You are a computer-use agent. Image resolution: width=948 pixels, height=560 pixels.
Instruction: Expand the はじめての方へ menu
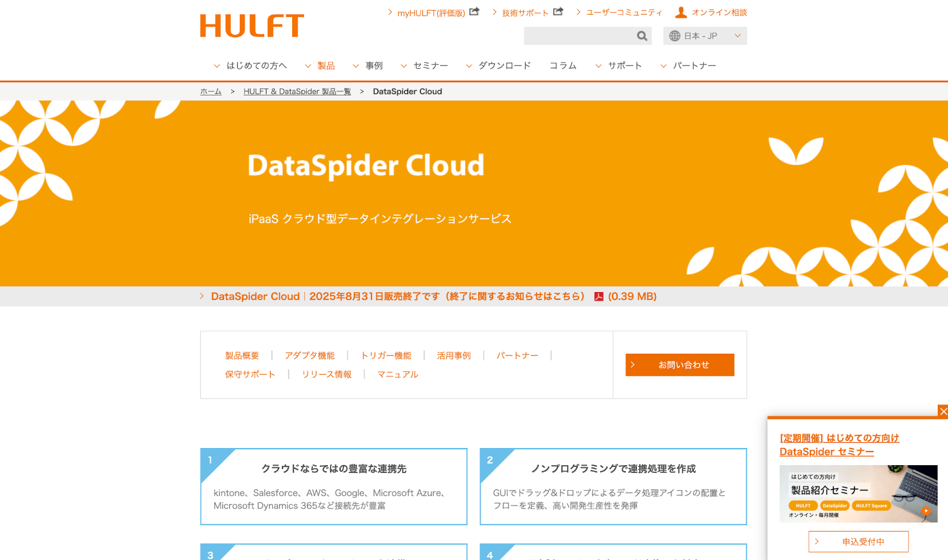pyautogui.click(x=250, y=66)
